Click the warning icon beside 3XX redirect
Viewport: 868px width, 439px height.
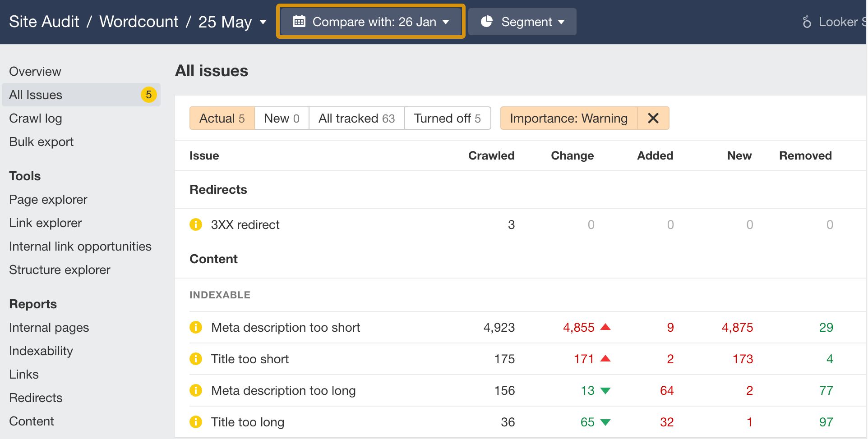tap(196, 224)
